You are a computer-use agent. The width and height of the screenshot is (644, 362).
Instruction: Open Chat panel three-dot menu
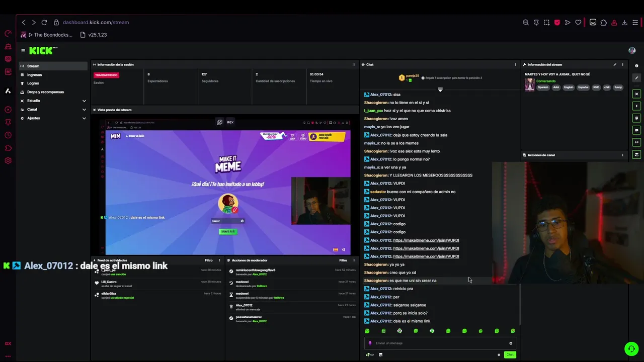[515, 64]
